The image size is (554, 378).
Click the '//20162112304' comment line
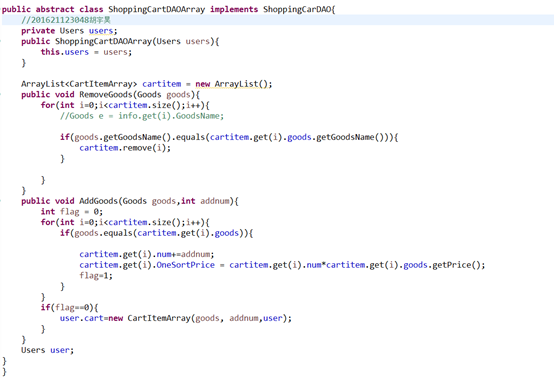pyautogui.click(x=66, y=20)
